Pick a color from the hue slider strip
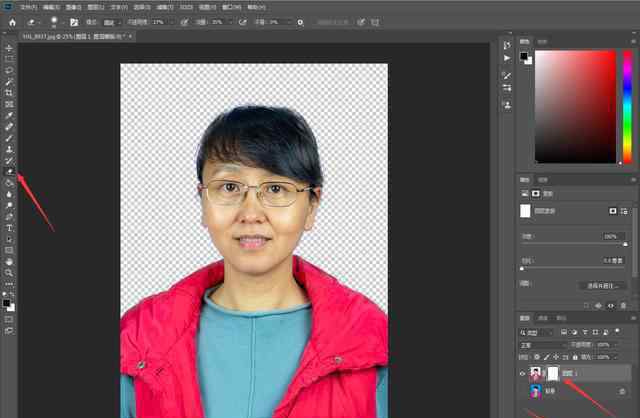640x418 pixels. coord(627,107)
